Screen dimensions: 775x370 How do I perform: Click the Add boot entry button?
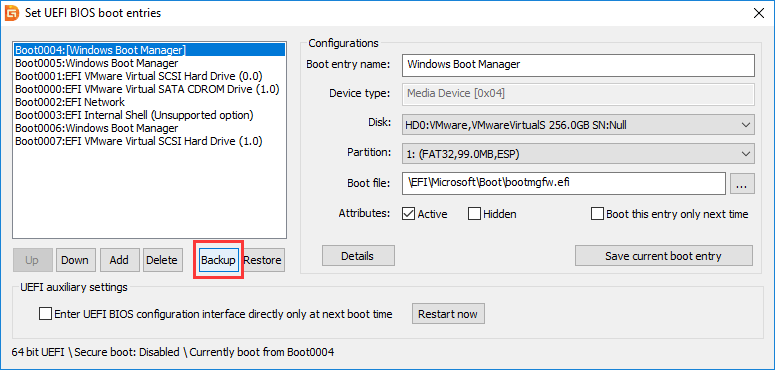119,260
